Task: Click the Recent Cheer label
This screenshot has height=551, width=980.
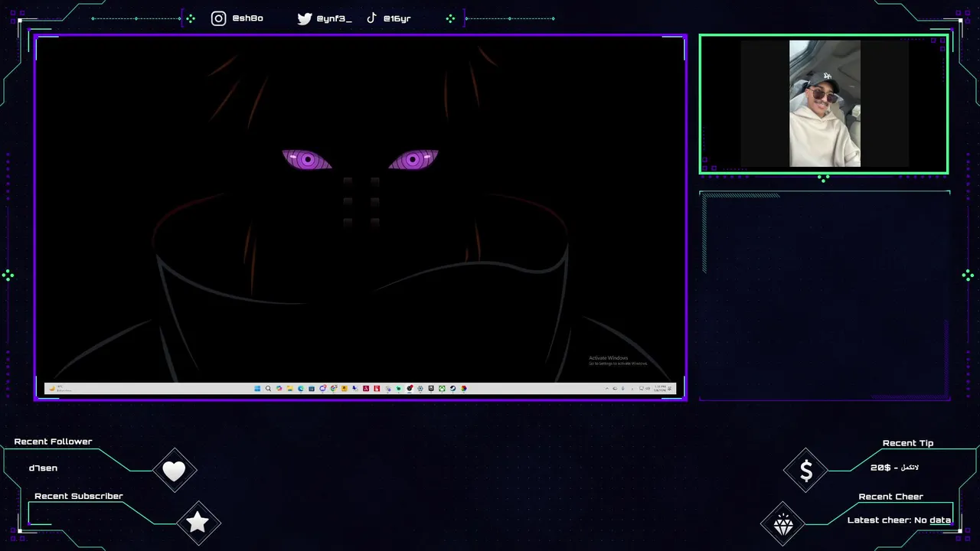Action: [x=891, y=497]
